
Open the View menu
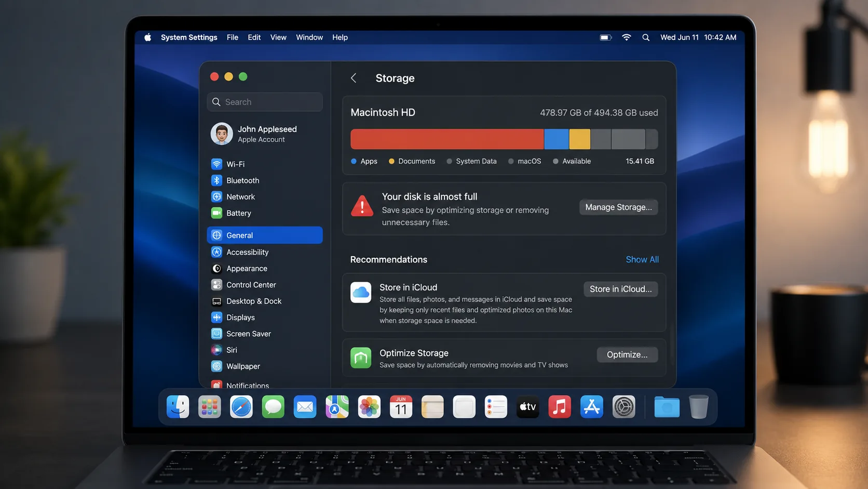click(278, 37)
